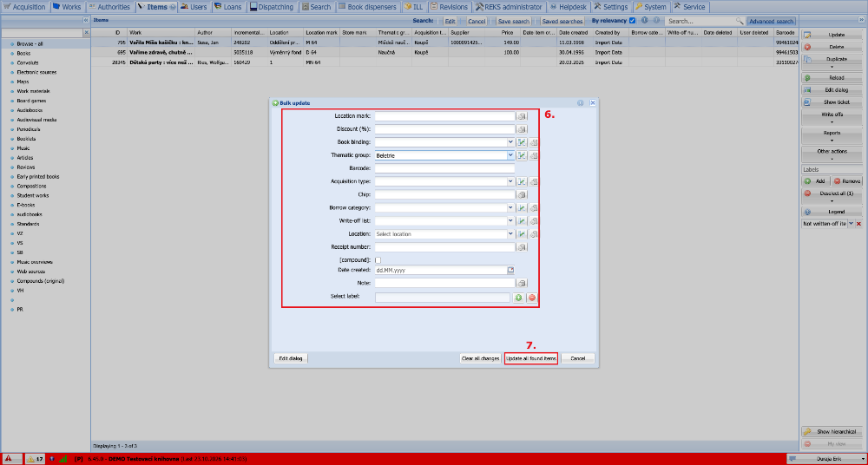This screenshot has width=868, height=465.
Task: Click green add icon for Select label
Action: (x=518, y=298)
